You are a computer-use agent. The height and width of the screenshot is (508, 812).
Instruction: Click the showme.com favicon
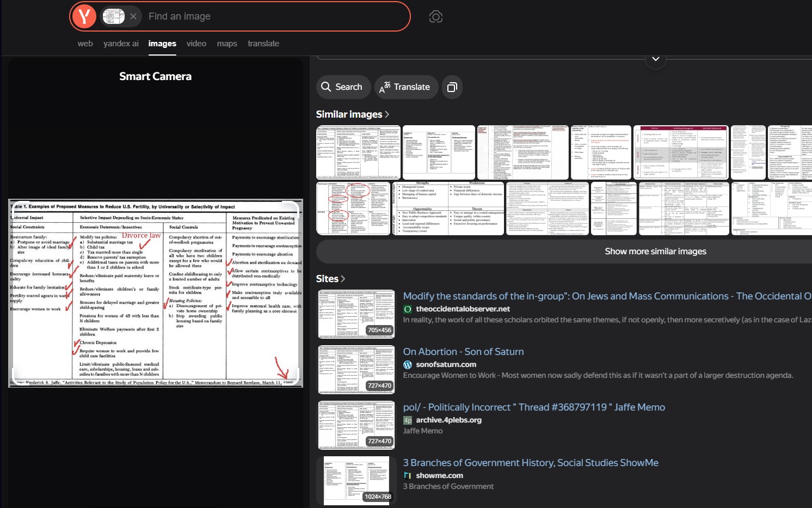407,475
